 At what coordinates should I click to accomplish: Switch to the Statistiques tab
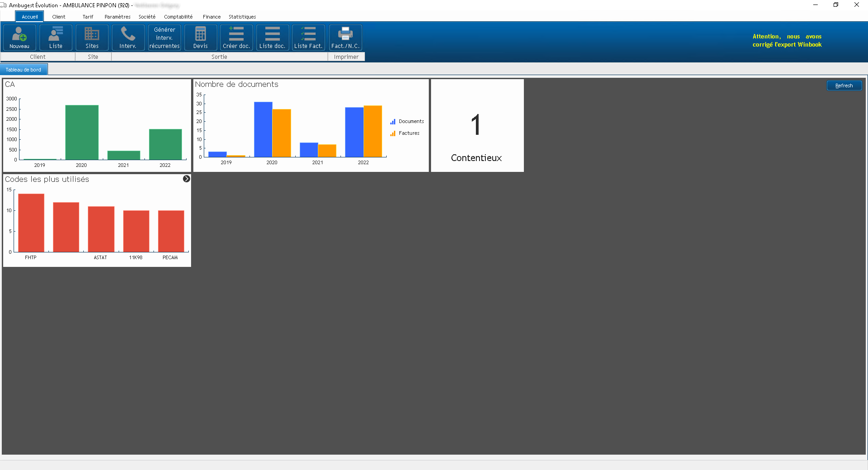click(242, 17)
